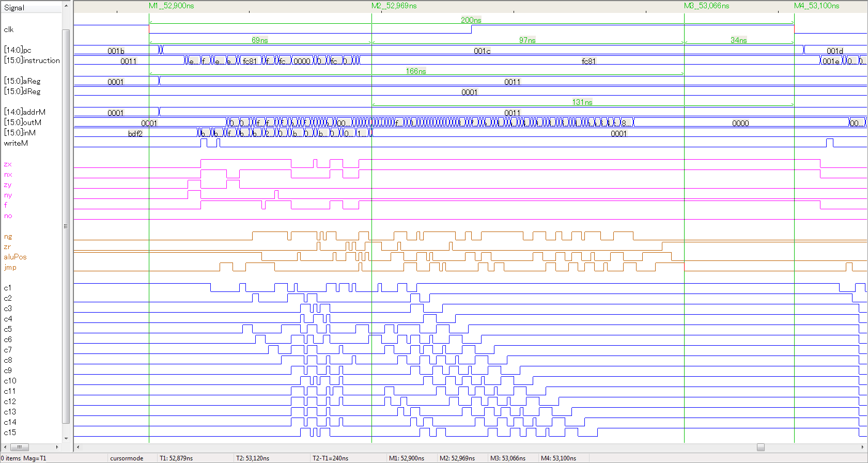The height and width of the screenshot is (463, 868).
Task: Click the signal list vertical scrollbar thumb
Action: pos(66,226)
